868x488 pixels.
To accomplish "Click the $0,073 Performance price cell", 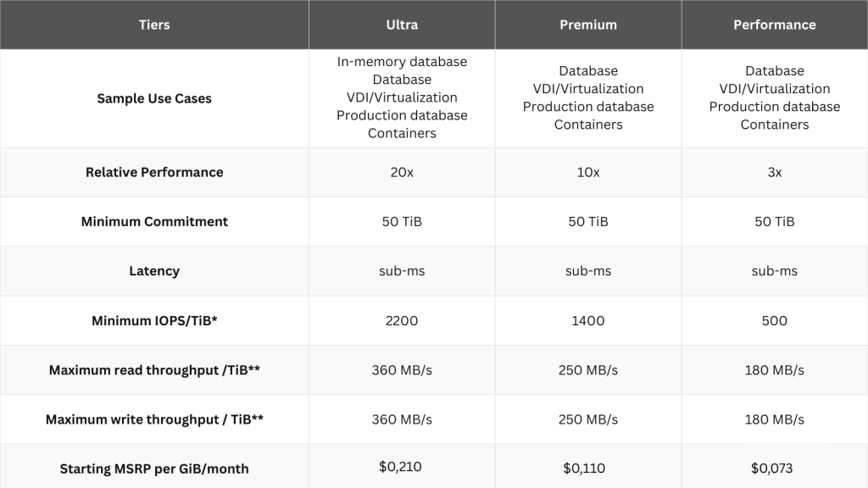I will click(x=774, y=469).
